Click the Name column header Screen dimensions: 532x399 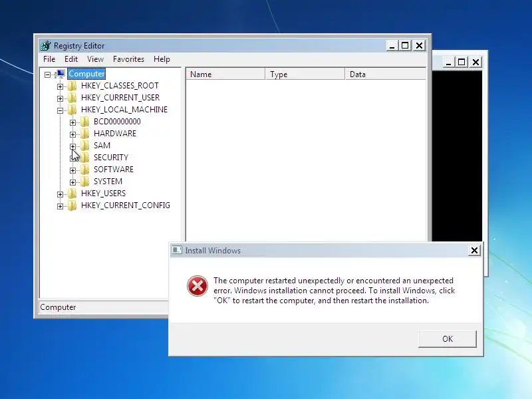225,74
